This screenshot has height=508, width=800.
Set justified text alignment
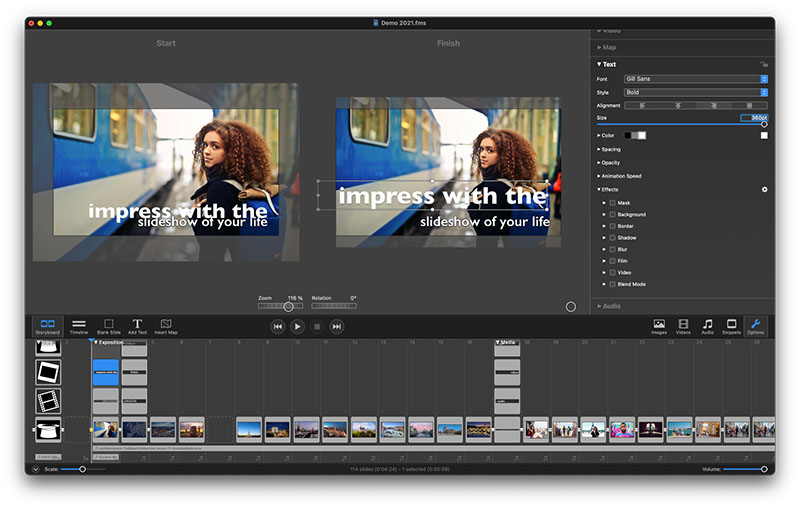pyautogui.click(x=749, y=106)
